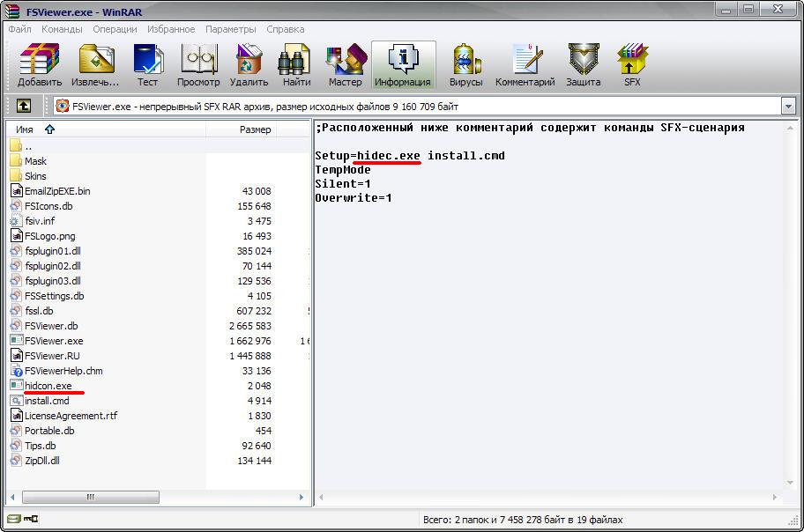804x532 pixels.
Task: Click comment pane scroll down arrow
Action: [790, 483]
